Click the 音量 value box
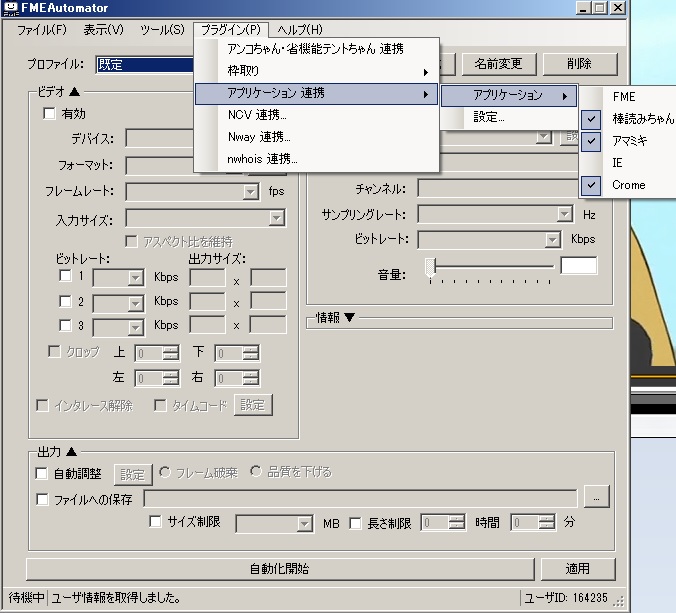676x613 pixels. [x=579, y=266]
